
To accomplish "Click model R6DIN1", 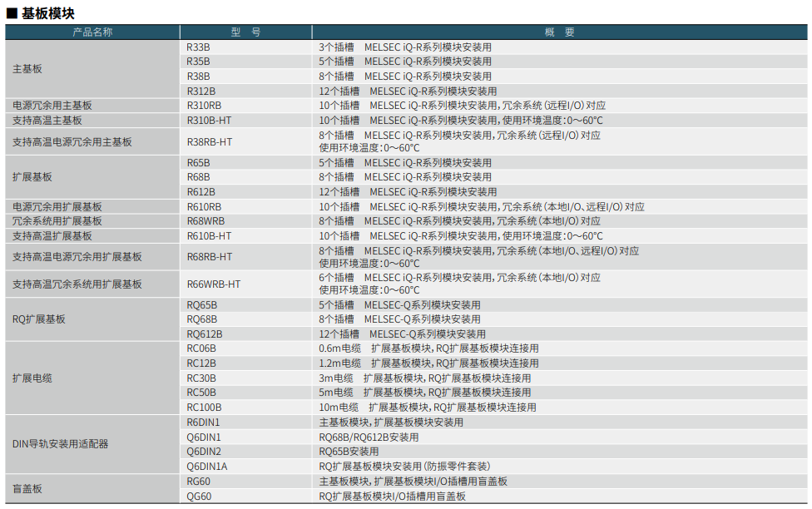I will coord(204,422).
